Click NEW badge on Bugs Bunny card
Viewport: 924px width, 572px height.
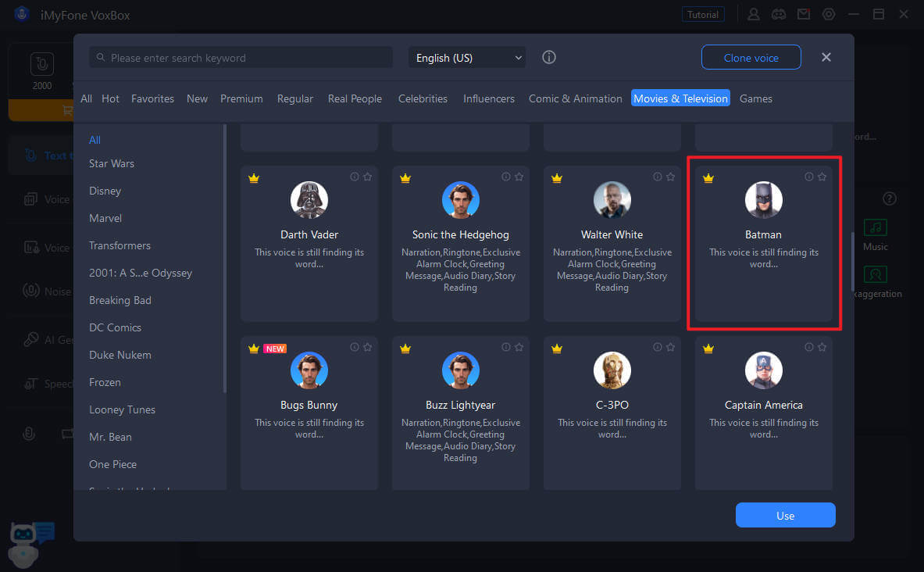tap(275, 349)
